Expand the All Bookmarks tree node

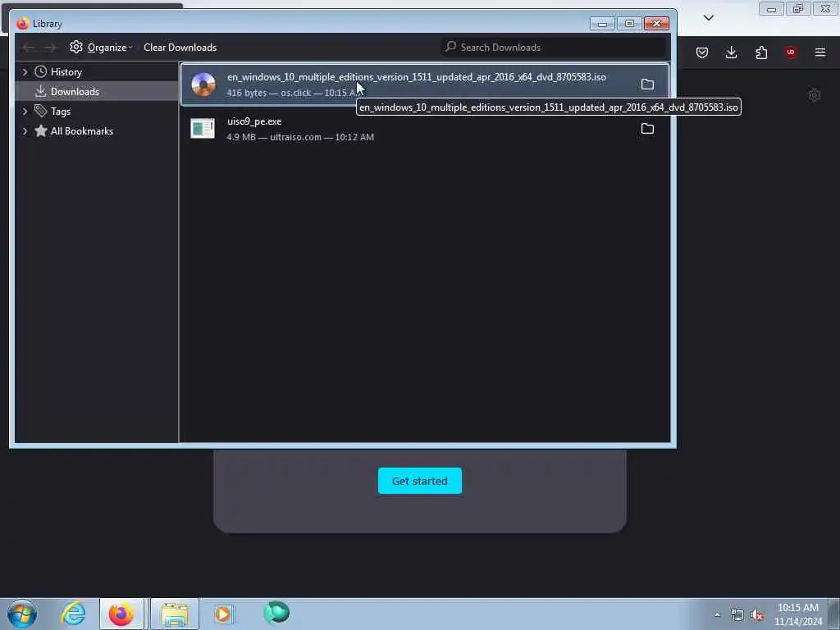(25, 131)
